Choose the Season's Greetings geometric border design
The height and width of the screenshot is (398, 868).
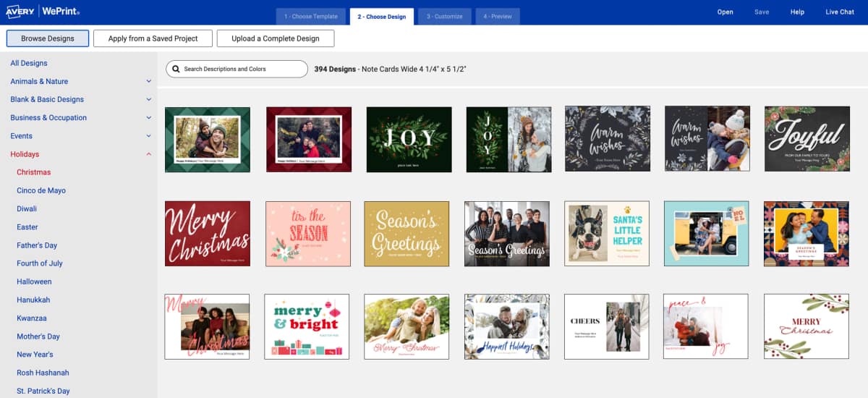[807, 234]
